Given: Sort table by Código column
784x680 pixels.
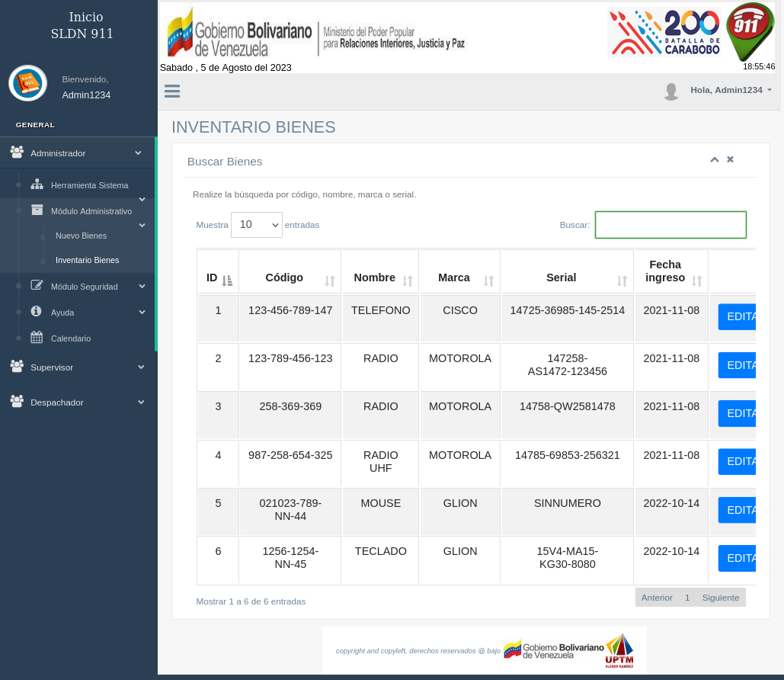Looking at the screenshot, I should (x=290, y=278).
